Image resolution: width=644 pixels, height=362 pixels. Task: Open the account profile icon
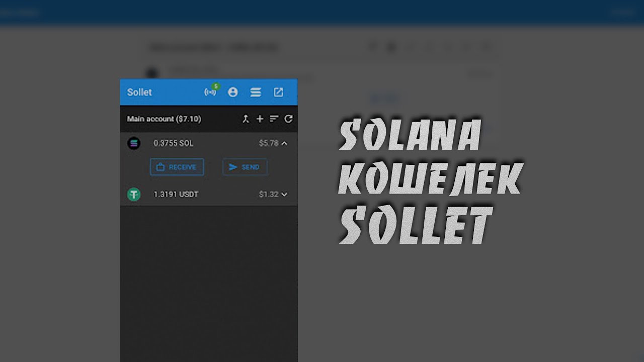232,92
